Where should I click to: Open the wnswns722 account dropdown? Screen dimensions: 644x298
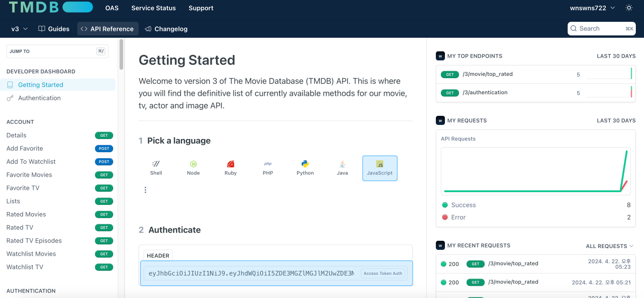(593, 8)
